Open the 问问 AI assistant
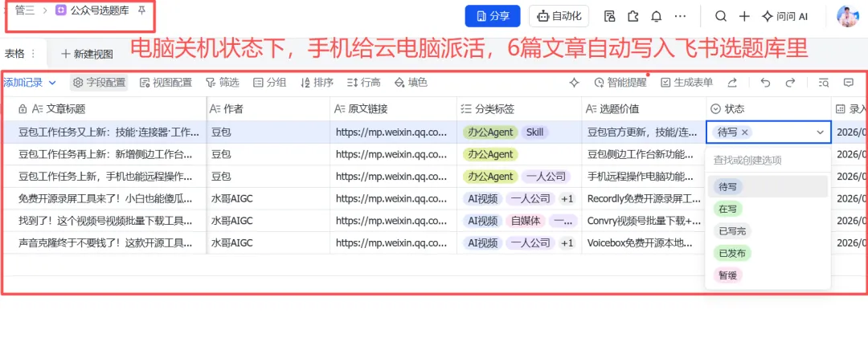 point(785,16)
